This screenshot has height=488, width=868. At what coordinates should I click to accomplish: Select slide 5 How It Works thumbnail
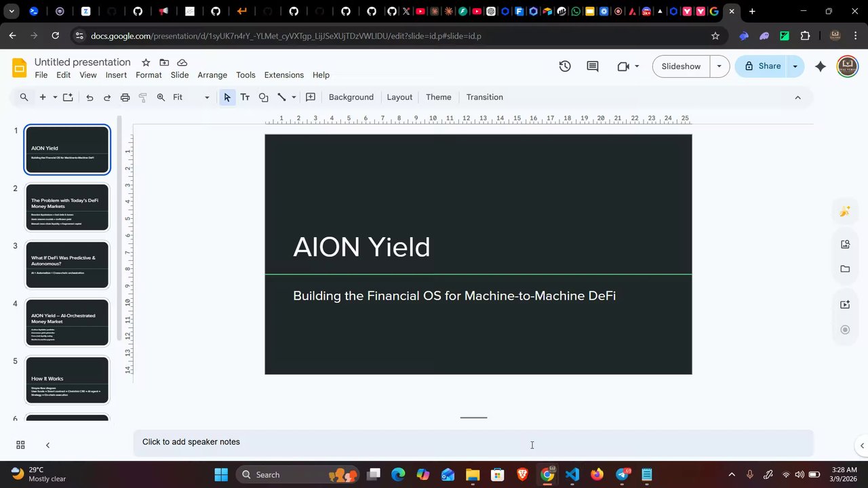67,380
